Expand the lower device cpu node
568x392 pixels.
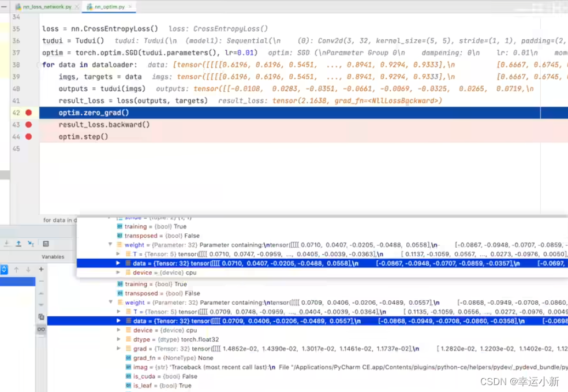click(118, 330)
